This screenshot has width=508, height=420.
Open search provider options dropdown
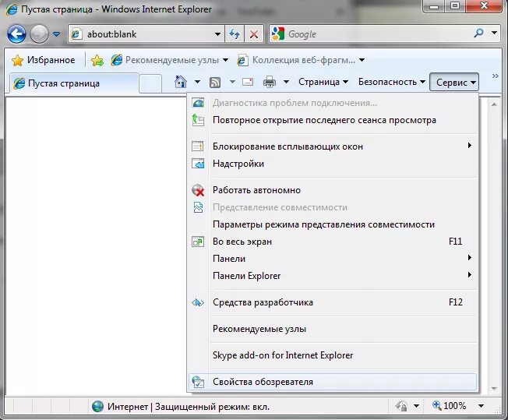(x=494, y=33)
